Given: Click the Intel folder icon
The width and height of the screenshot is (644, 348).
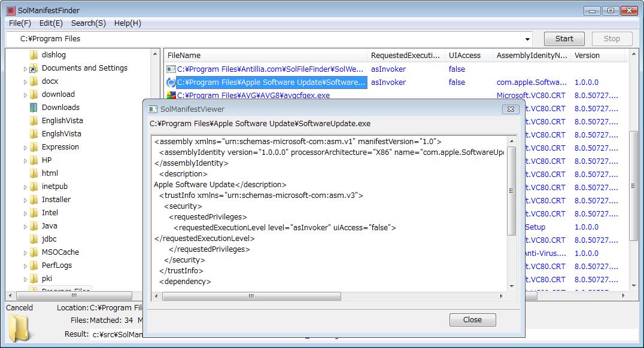Looking at the screenshot, I should [x=34, y=213].
